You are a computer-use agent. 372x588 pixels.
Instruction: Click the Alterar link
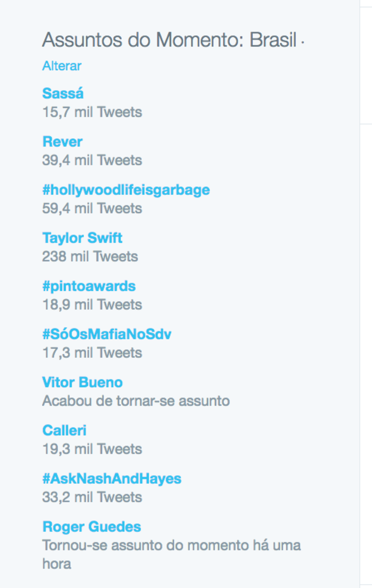coord(62,66)
